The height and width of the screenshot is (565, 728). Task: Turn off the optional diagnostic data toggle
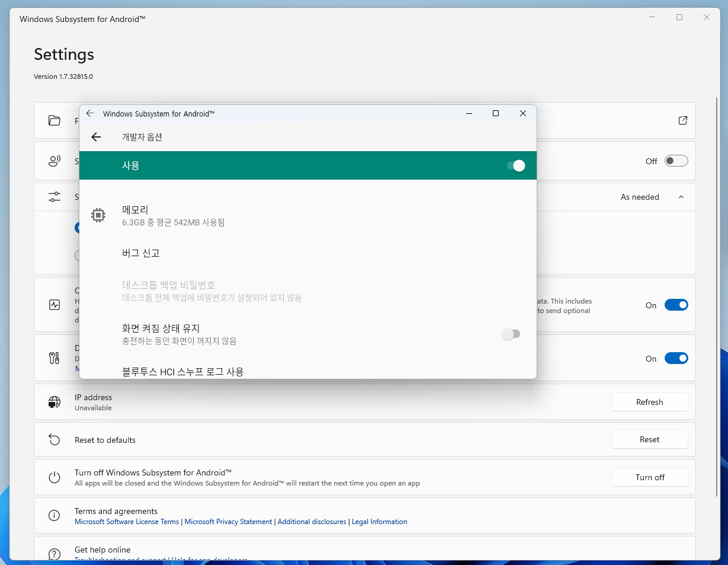pyautogui.click(x=676, y=305)
